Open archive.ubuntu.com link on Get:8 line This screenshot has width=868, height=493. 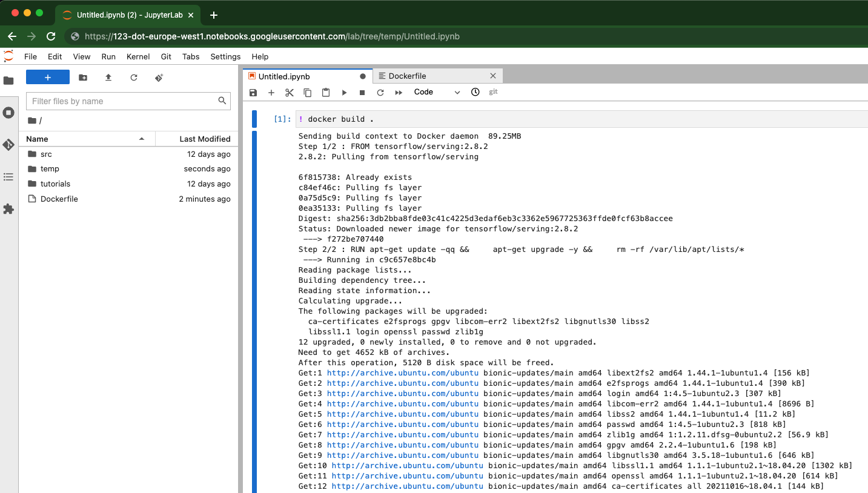point(403,445)
